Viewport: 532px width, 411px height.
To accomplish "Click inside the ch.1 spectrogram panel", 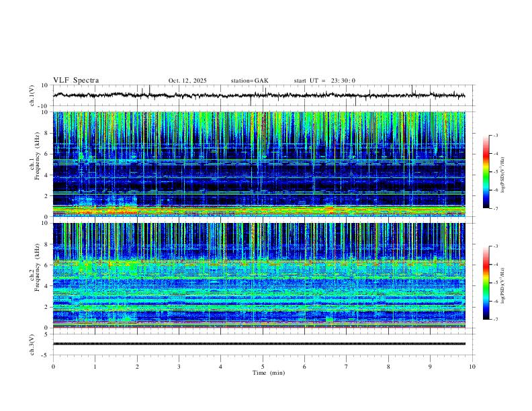I will point(259,164).
